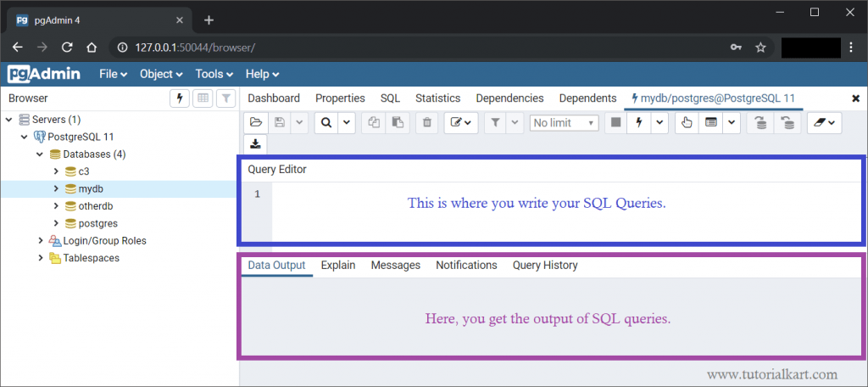Open the Tools menu
Viewport: 868px width, 387px height.
click(x=214, y=74)
